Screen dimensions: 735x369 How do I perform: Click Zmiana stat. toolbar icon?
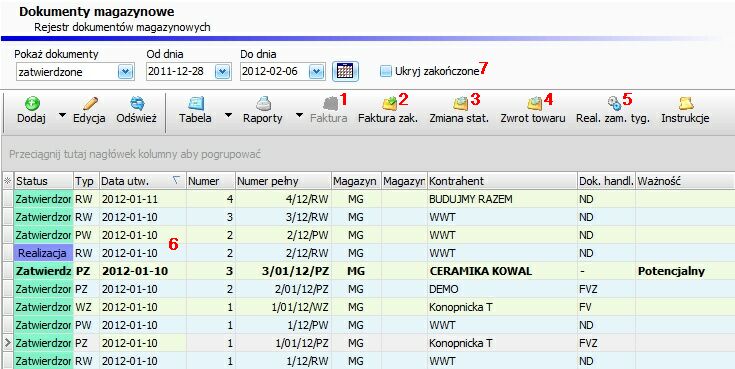coord(460,103)
